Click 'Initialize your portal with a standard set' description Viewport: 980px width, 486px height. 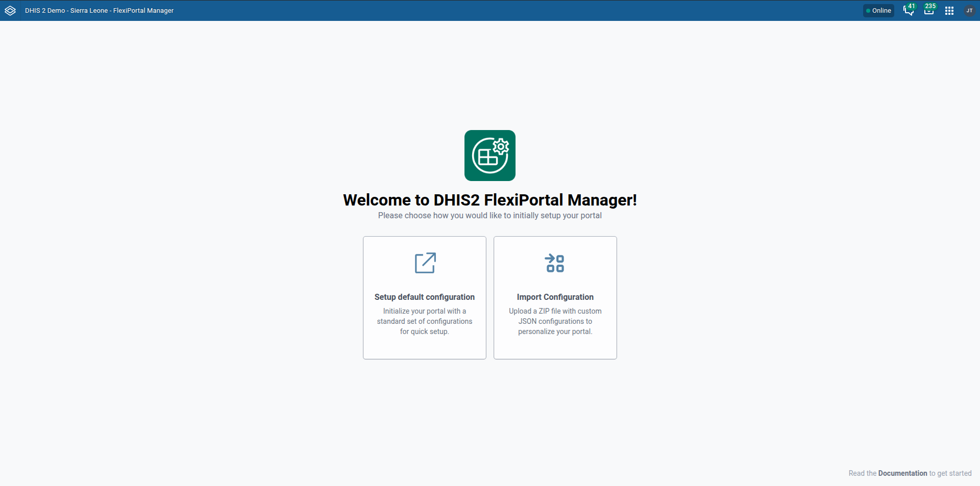425,321
